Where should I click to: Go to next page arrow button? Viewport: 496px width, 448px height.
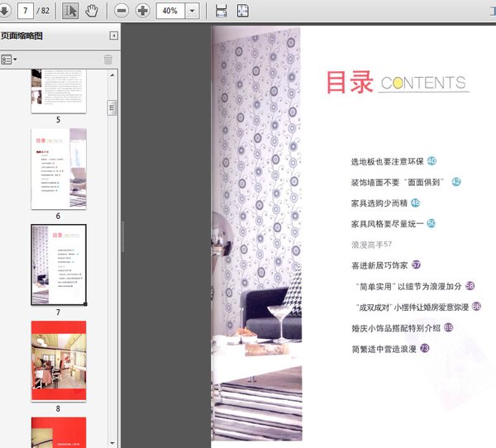pyautogui.click(x=4, y=11)
